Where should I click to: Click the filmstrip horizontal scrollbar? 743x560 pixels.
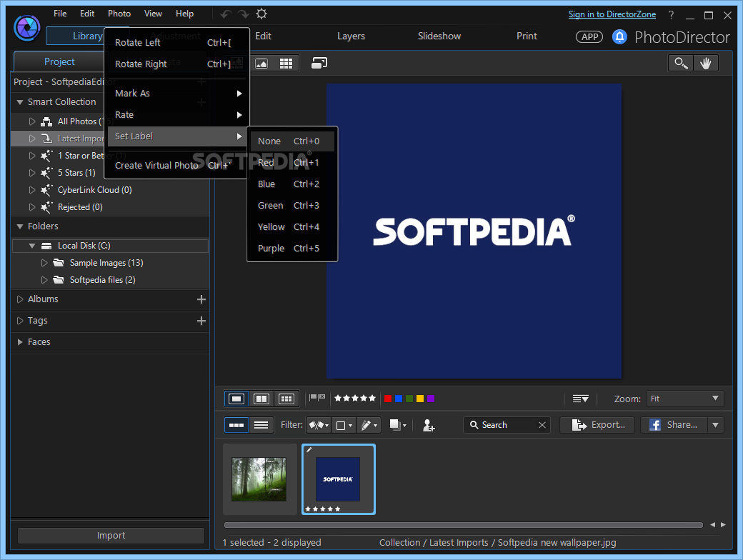pyautogui.click(x=464, y=525)
